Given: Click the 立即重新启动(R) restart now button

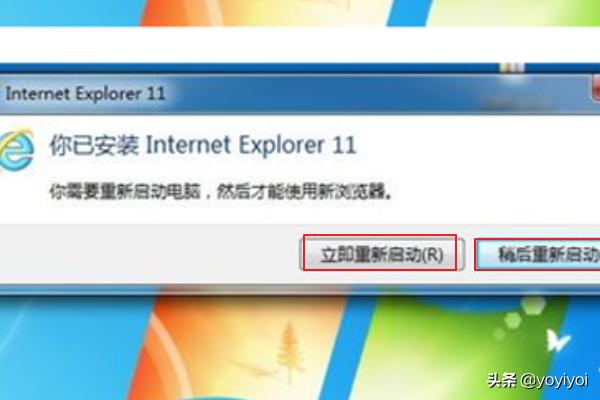Looking at the screenshot, I should (381, 253).
